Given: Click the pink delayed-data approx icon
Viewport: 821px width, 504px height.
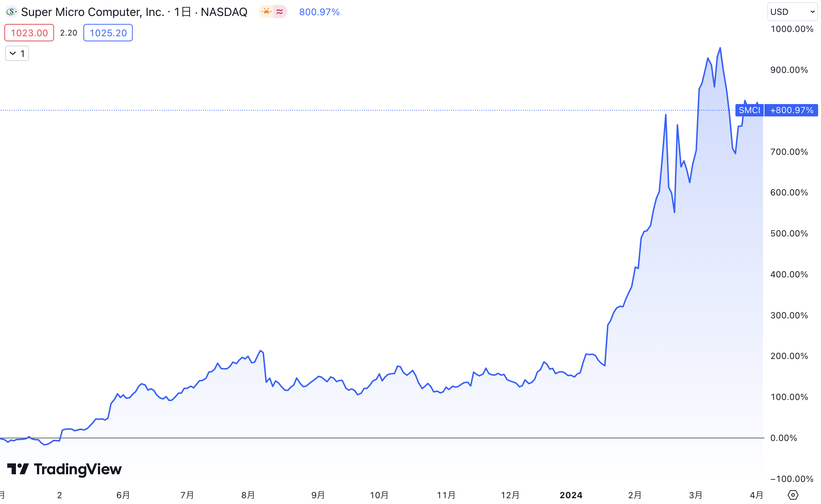Looking at the screenshot, I should [280, 12].
